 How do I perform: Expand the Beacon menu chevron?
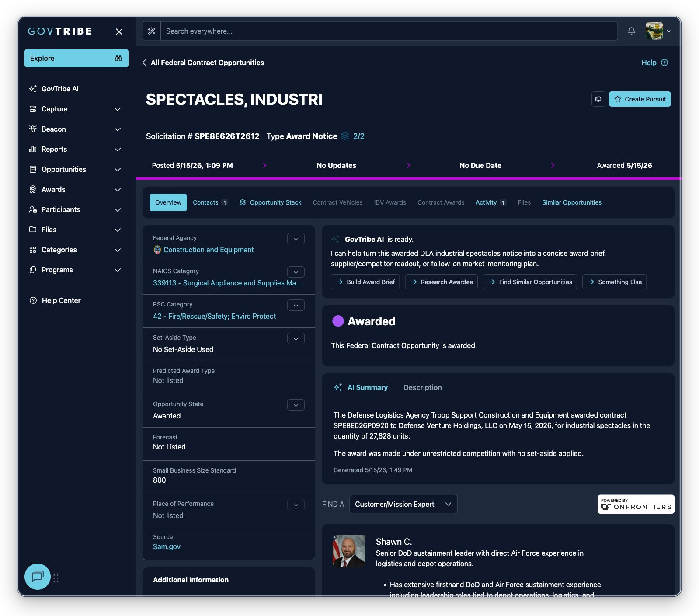click(118, 129)
